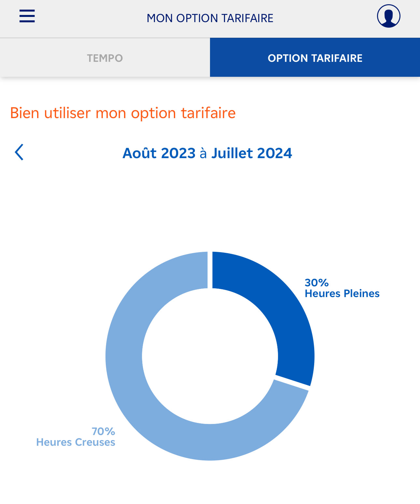420x504 pixels.
Task: Click the "MON OPTION TARIFAIRE" page title
Action: point(210,18)
